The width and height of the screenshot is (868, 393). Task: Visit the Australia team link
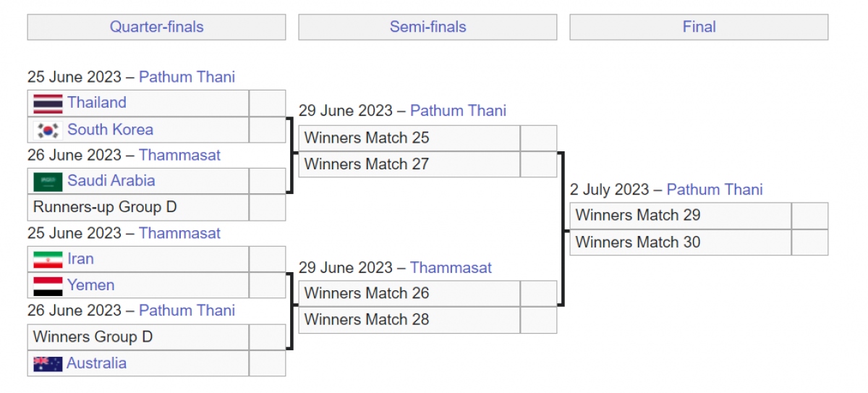point(96,363)
